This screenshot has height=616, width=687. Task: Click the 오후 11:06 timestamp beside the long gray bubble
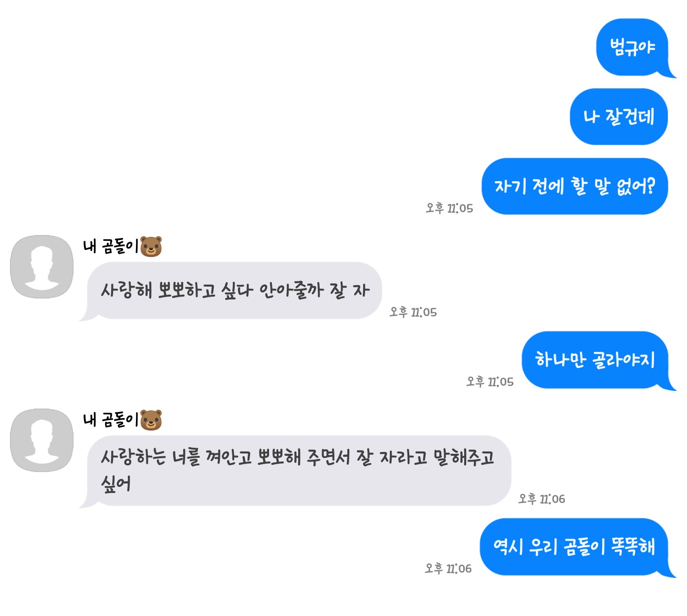click(542, 499)
